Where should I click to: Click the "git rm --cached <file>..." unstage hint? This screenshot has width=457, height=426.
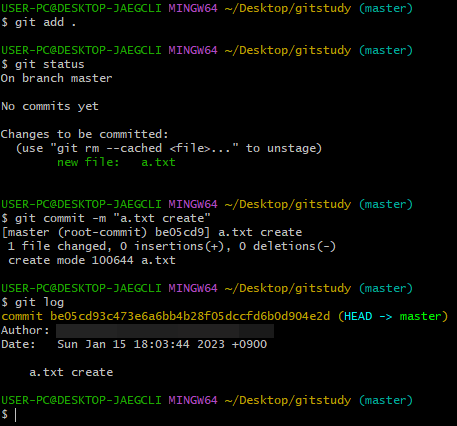tap(169, 148)
